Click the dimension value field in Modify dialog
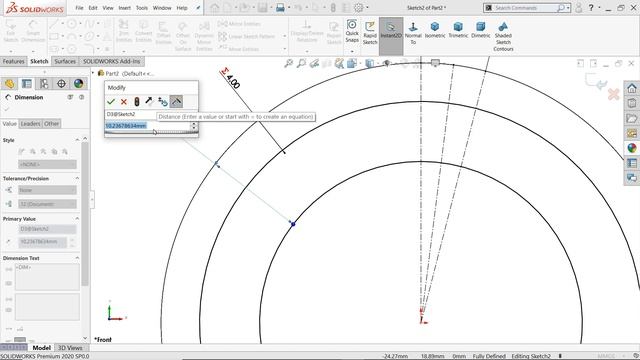The width and height of the screenshot is (640, 360). coord(147,126)
